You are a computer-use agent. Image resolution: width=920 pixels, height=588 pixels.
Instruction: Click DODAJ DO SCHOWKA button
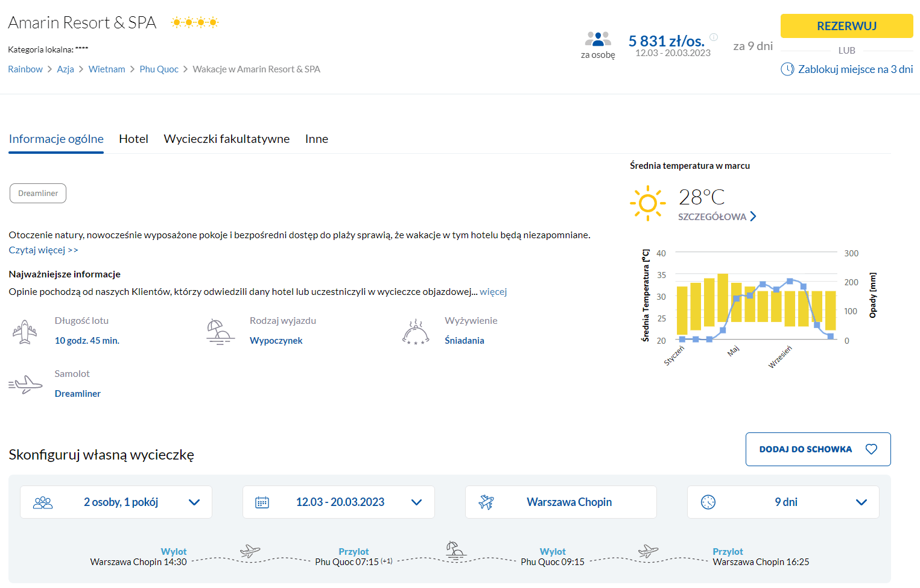click(x=818, y=449)
